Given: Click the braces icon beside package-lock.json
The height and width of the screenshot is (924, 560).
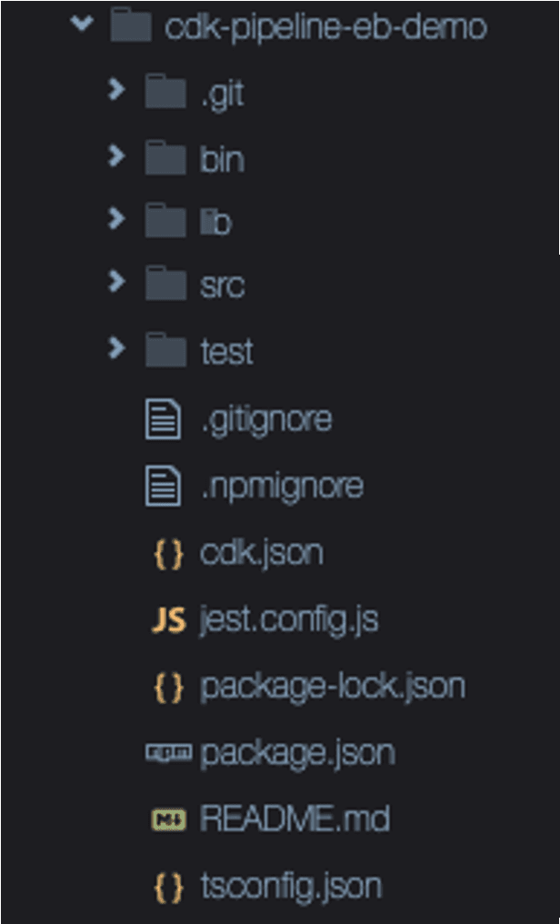Looking at the screenshot, I should click(168, 688).
